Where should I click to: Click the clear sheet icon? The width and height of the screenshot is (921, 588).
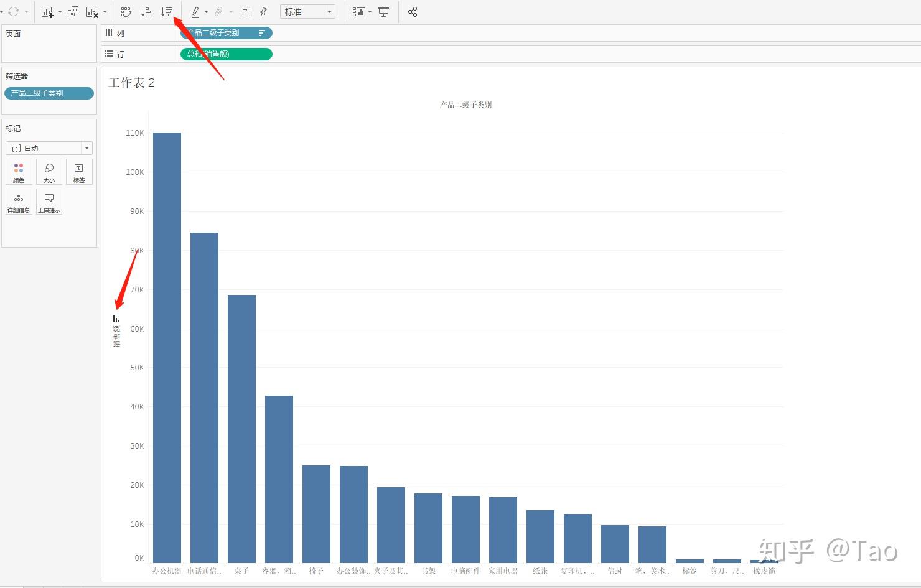[92, 12]
